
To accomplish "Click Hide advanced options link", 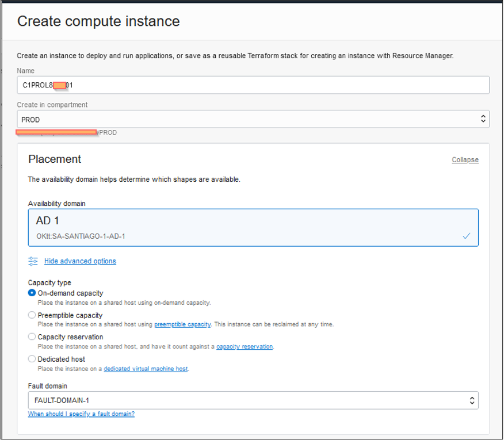I will (x=80, y=261).
